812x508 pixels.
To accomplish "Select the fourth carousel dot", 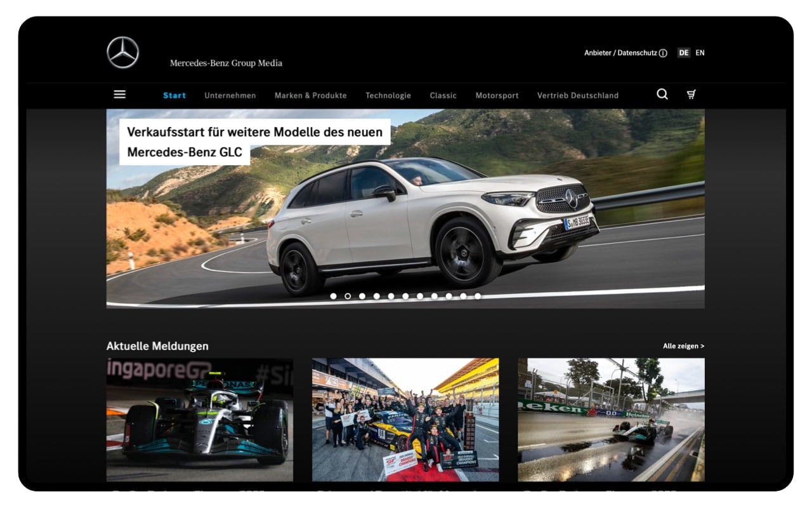I will [377, 296].
